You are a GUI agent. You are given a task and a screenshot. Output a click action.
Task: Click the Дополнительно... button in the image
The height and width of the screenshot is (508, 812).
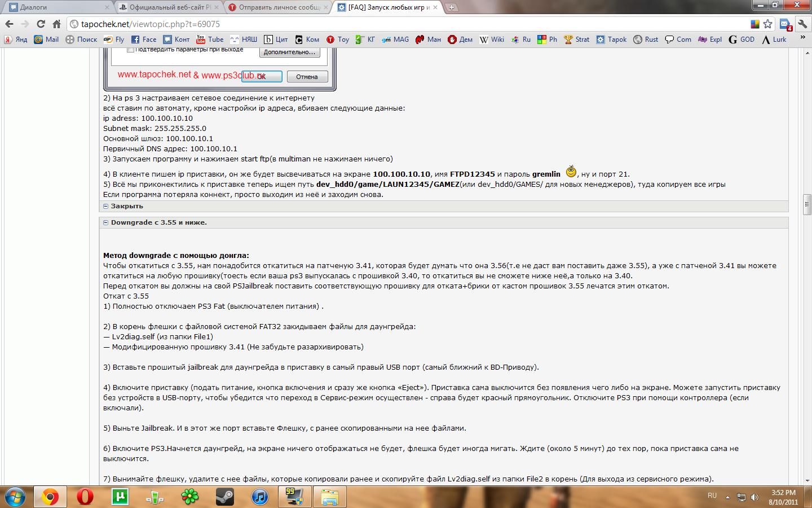(x=289, y=52)
